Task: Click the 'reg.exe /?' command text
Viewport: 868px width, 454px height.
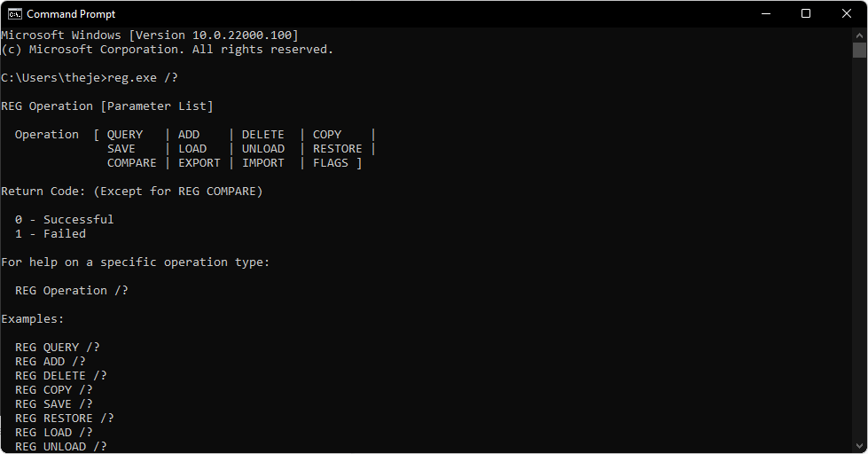Action: click(x=143, y=77)
